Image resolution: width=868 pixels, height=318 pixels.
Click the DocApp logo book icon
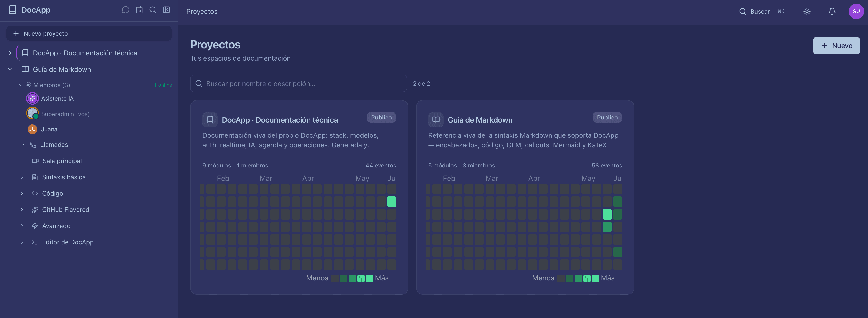(12, 10)
